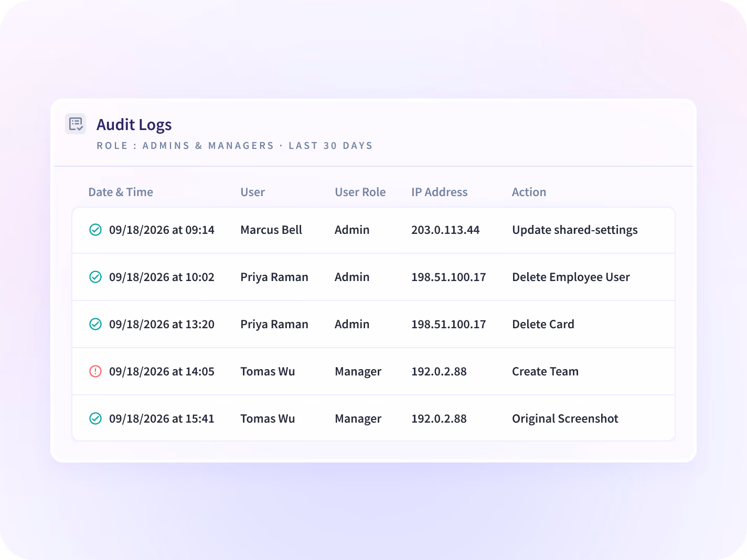This screenshot has height=560, width=747.
Task: Select Marcus Bell in the first row
Action: (271, 230)
